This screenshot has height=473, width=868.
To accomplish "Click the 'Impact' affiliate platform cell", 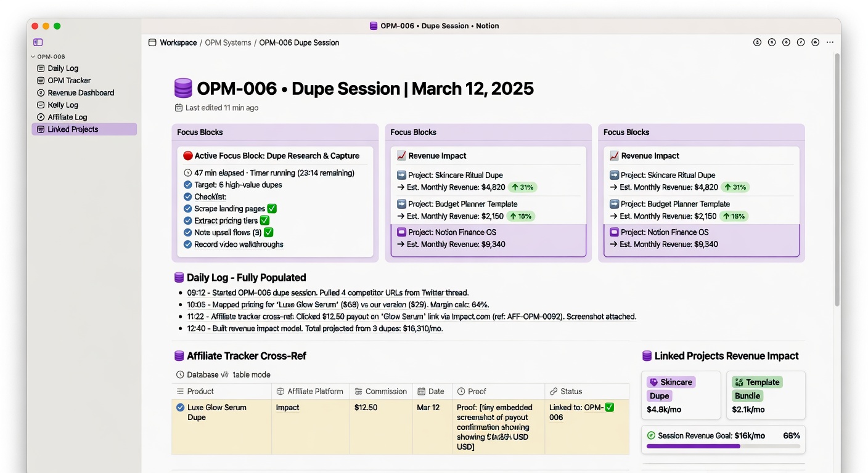I will point(311,427).
